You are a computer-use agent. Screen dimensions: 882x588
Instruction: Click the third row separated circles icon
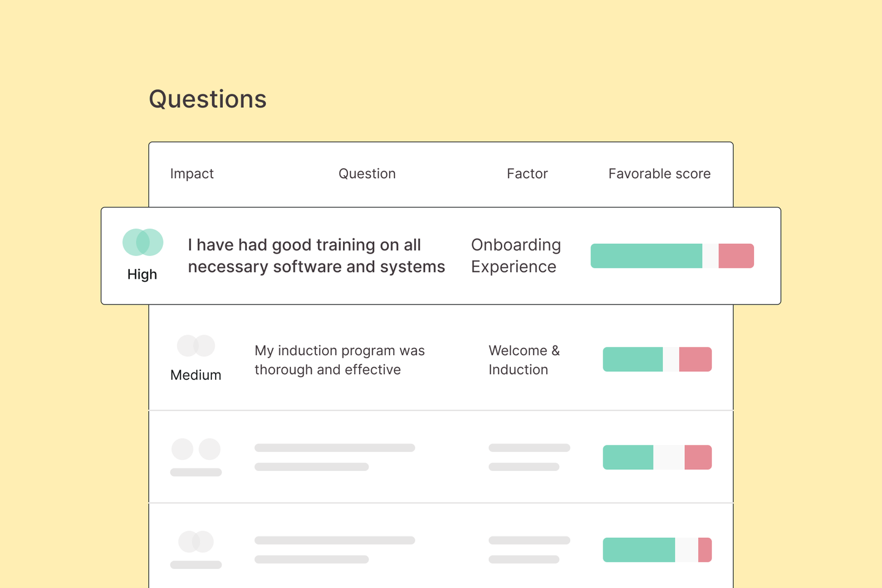point(196,449)
